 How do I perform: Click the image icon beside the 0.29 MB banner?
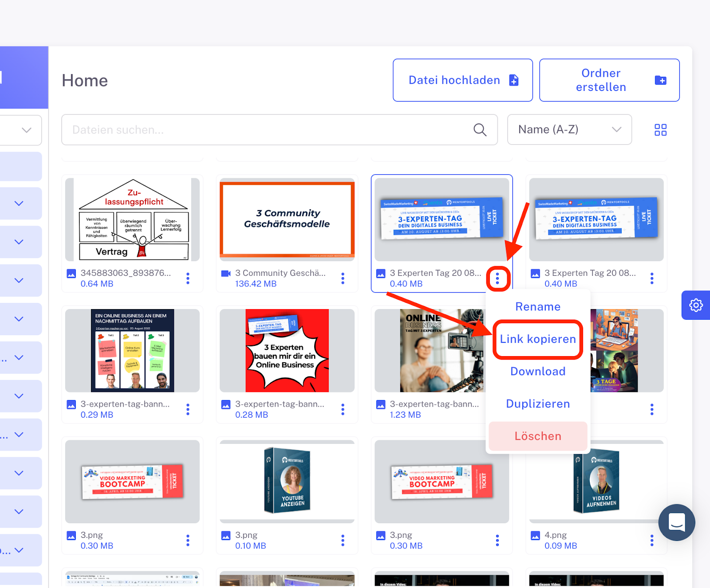pyautogui.click(x=71, y=404)
